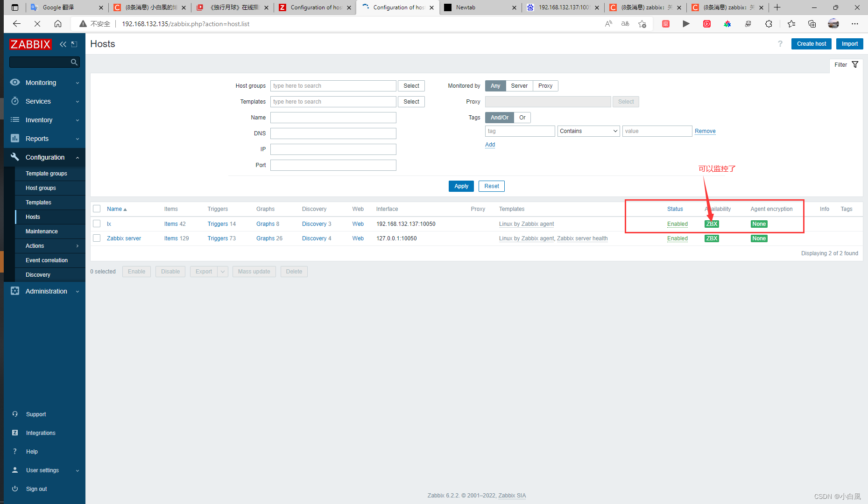Collapse the Configuration menu section
This screenshot has height=504, width=868.
tap(78, 157)
